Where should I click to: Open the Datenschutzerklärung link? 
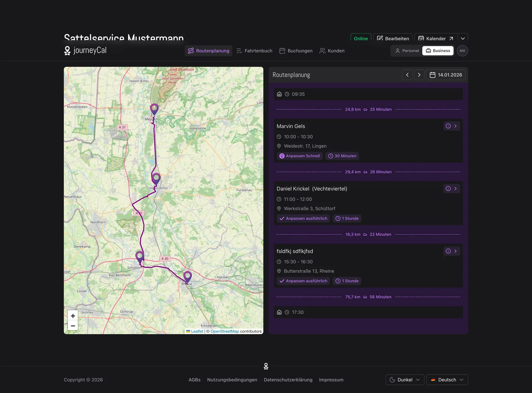288,380
